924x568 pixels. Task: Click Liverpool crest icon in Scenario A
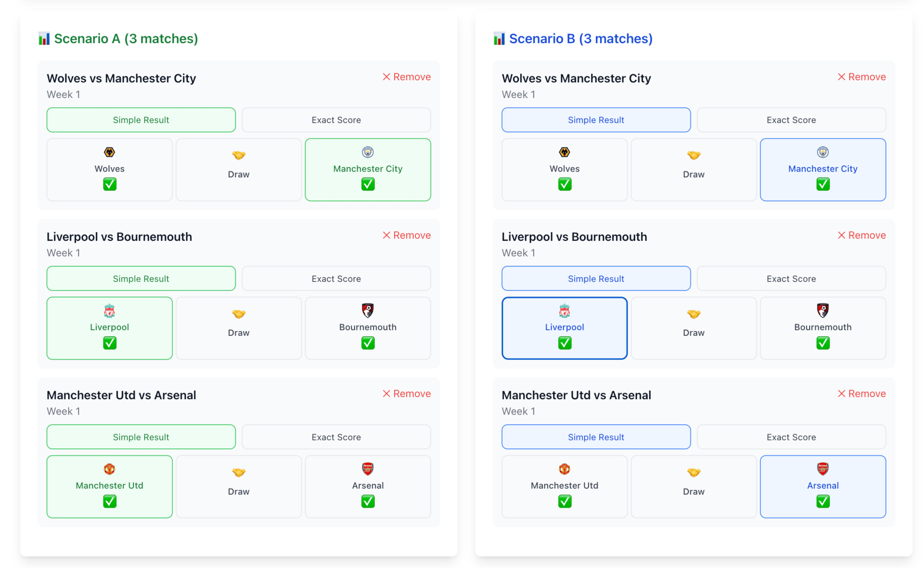tap(109, 311)
